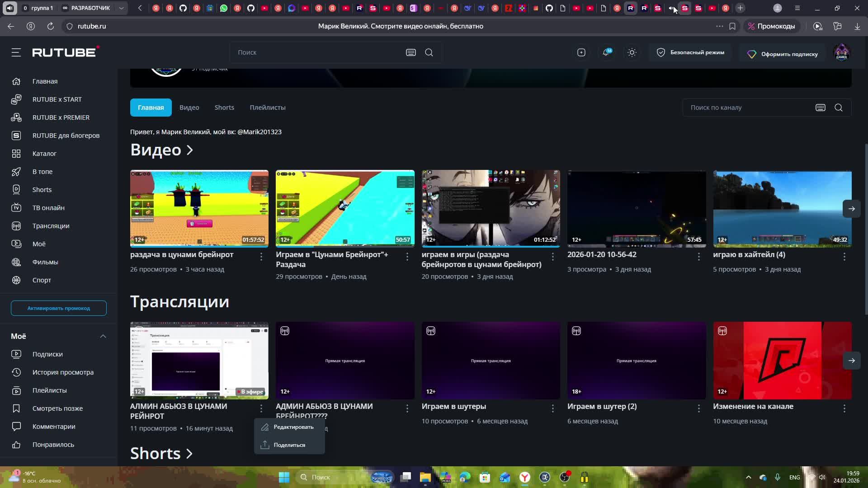Click the main search magnifier icon
Screen dimensions: 868x488
[x=429, y=52]
